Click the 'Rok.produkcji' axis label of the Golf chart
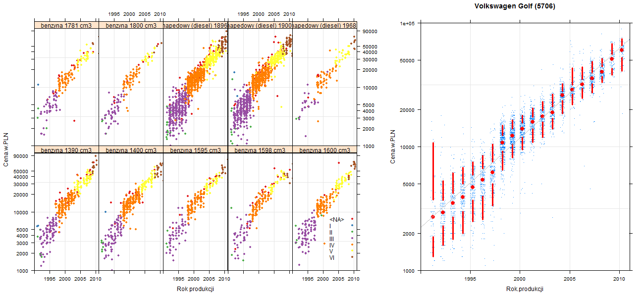644x297 pixels. pyautogui.click(x=525, y=289)
